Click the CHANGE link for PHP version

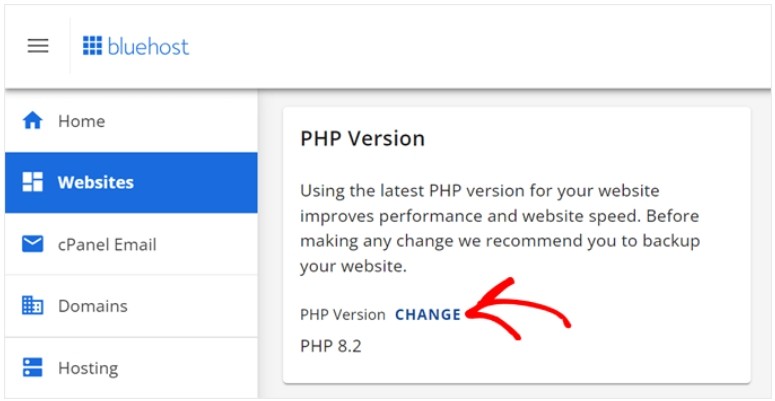(x=428, y=314)
